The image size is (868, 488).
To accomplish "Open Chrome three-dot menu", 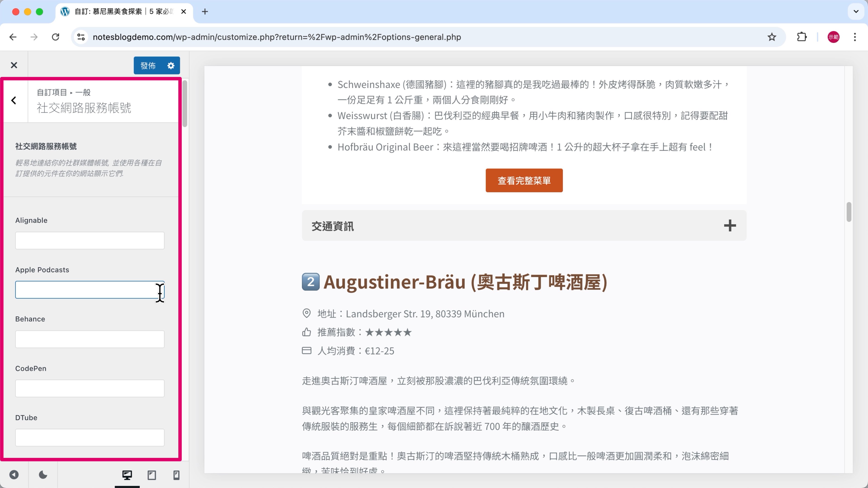I will (x=855, y=37).
